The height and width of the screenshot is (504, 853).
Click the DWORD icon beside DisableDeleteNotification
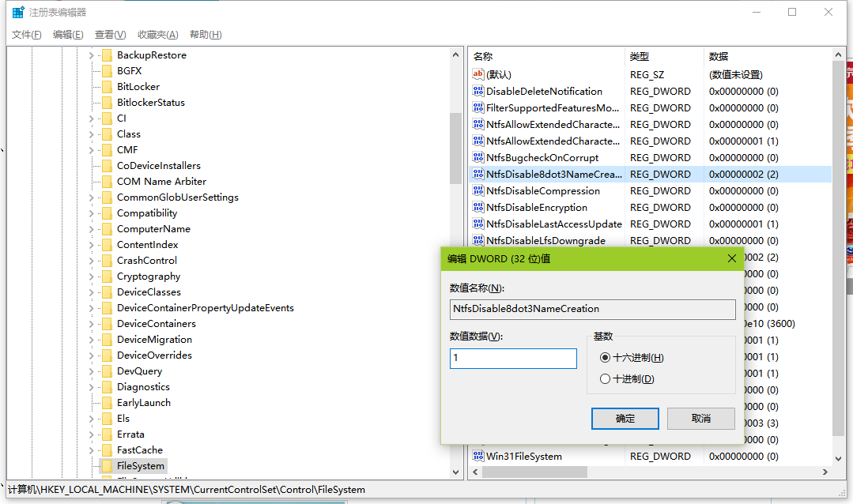click(478, 91)
